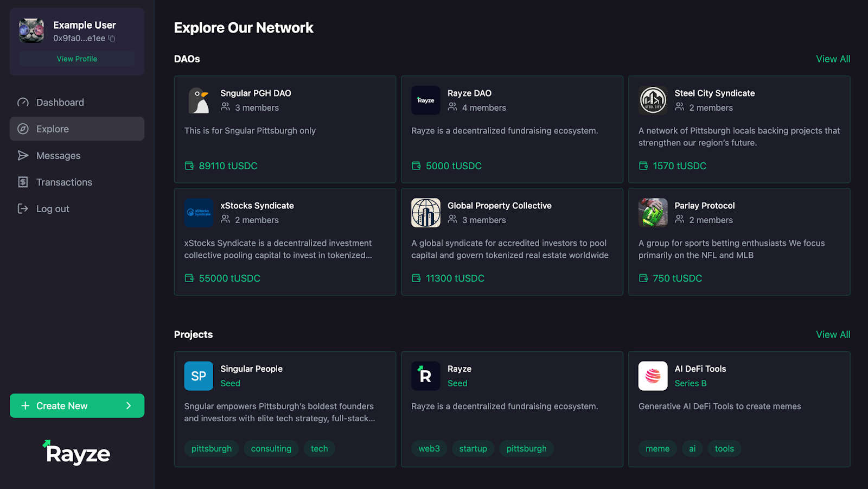Copy the wallet address icon
Screen dimensions: 868x489
(112, 39)
